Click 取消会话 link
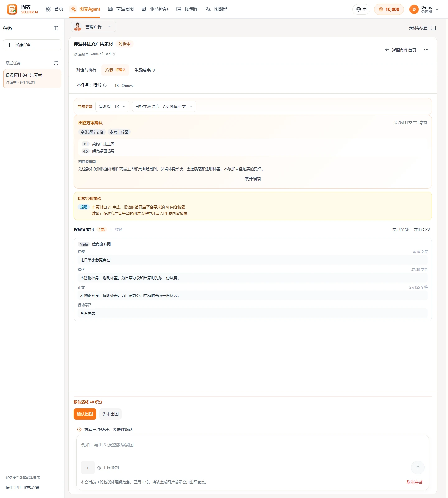This screenshot has width=448, height=498. click(x=415, y=482)
